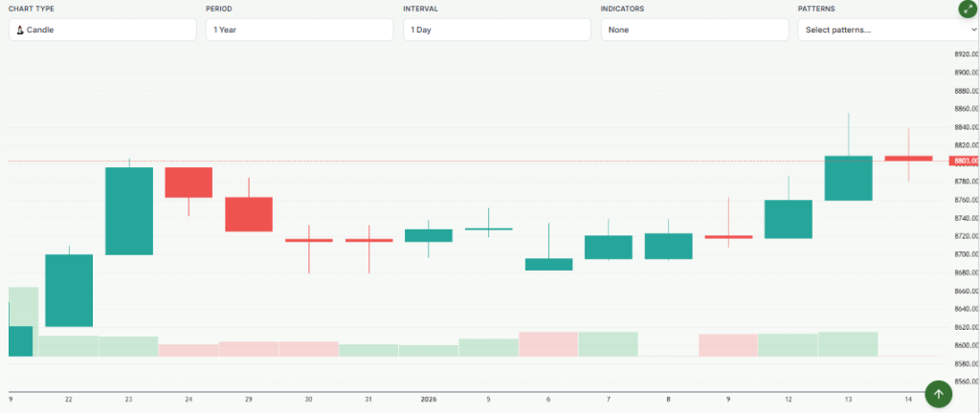Open the Indicators None dropdown
The width and height of the screenshot is (980, 413).
tap(695, 30)
